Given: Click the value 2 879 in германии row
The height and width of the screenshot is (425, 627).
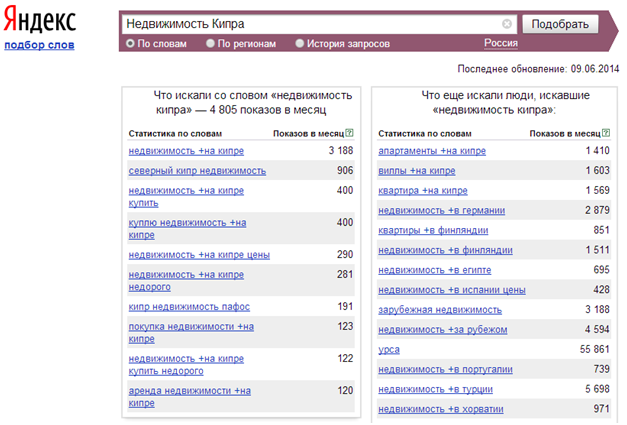Looking at the screenshot, I should point(597,210).
